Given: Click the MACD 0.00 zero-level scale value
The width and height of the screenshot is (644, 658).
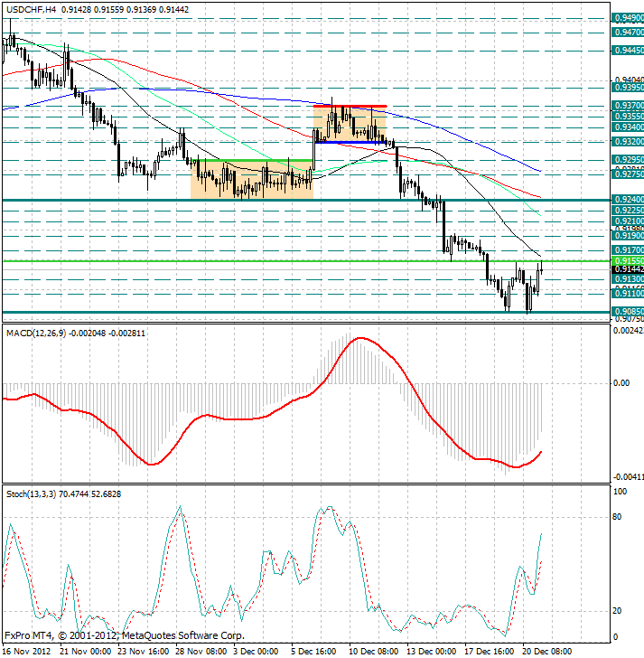Looking at the screenshot, I should click(x=621, y=382).
